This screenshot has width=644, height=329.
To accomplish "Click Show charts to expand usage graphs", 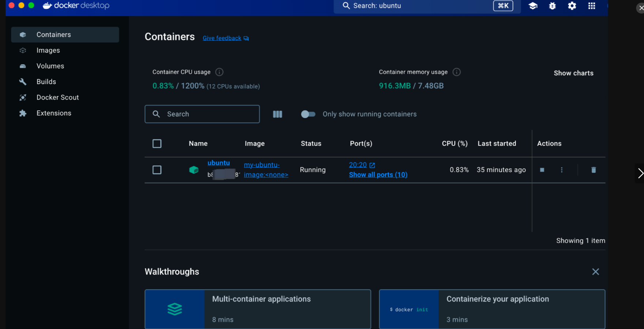I will [573, 73].
